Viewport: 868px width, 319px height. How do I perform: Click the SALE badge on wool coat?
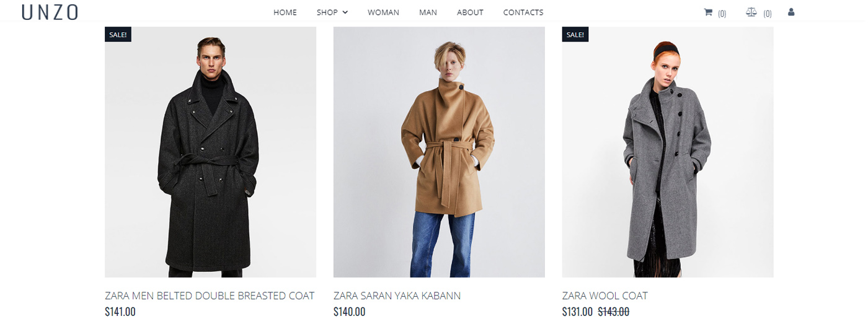coord(575,35)
